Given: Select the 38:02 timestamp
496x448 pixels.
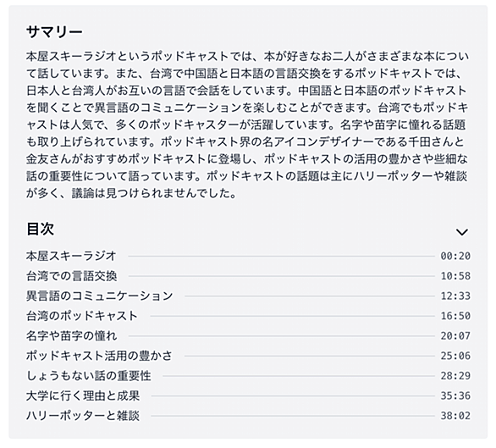Looking at the screenshot, I should [455, 416].
